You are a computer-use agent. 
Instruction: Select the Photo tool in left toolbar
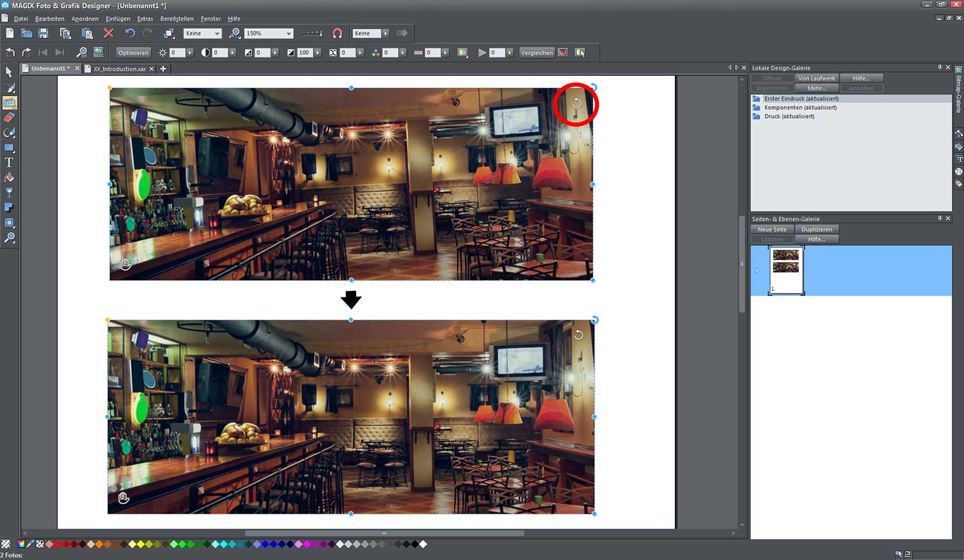pyautogui.click(x=10, y=103)
